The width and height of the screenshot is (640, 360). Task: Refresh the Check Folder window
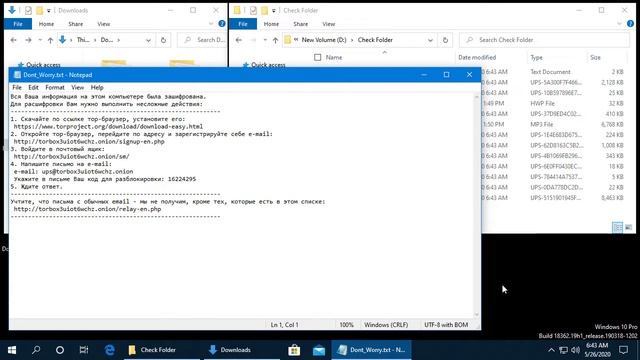(x=445, y=40)
